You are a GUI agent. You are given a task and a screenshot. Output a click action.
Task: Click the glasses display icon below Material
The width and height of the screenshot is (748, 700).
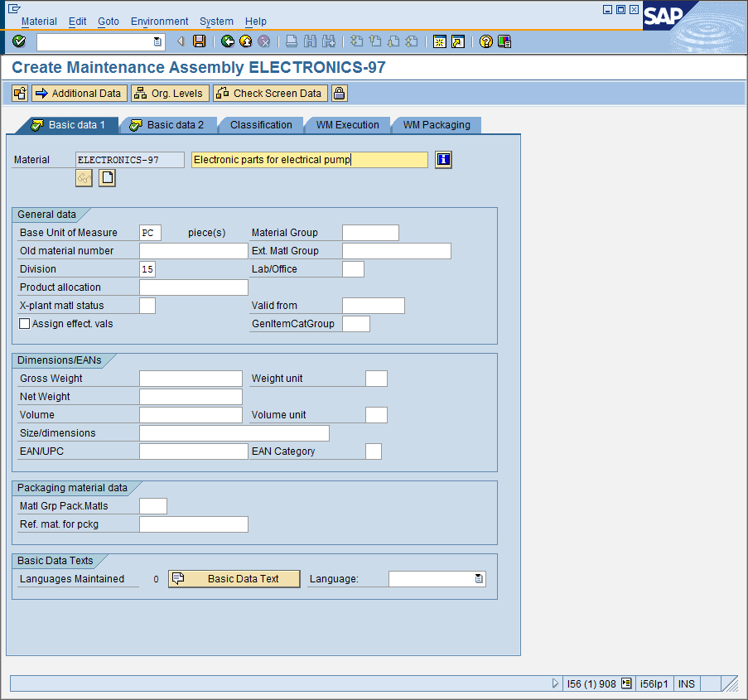[x=84, y=178]
